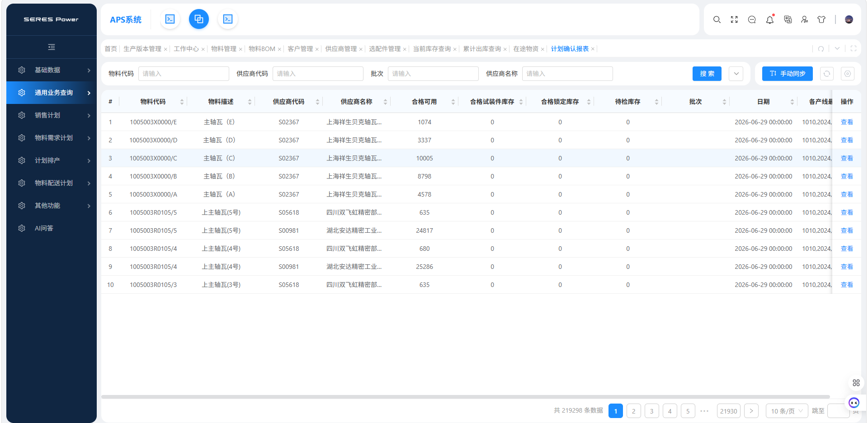Image resolution: width=868 pixels, height=423 pixels.
Task: Sort by 供应商名称 column arrows
Action: coord(385,102)
